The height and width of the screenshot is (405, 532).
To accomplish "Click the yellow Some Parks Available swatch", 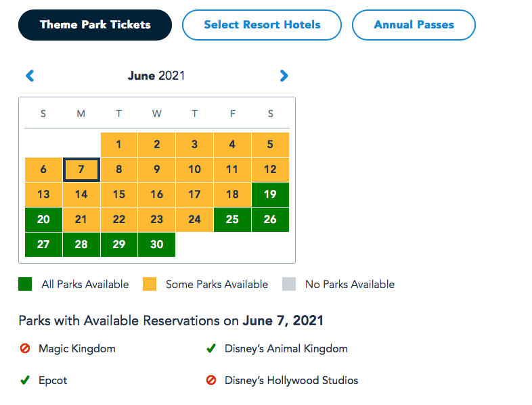I will tap(150, 284).
